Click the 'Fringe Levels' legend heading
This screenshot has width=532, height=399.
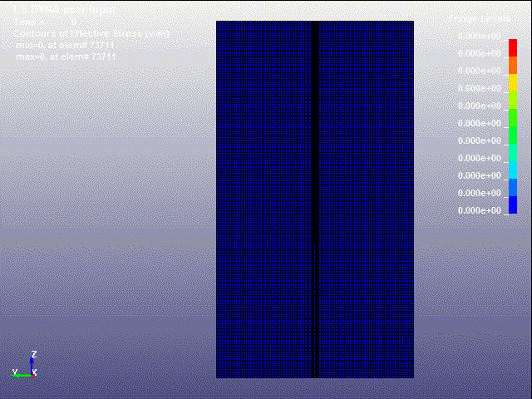point(480,18)
